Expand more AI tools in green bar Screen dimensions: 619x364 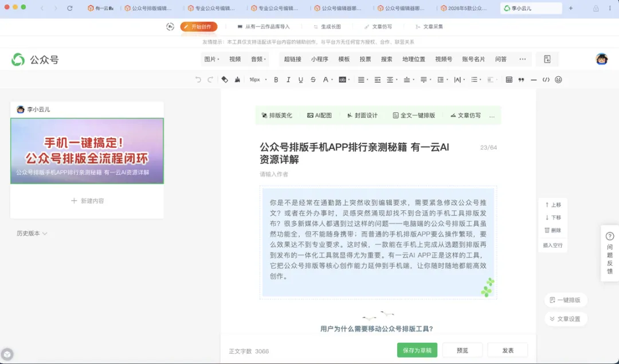(x=492, y=116)
